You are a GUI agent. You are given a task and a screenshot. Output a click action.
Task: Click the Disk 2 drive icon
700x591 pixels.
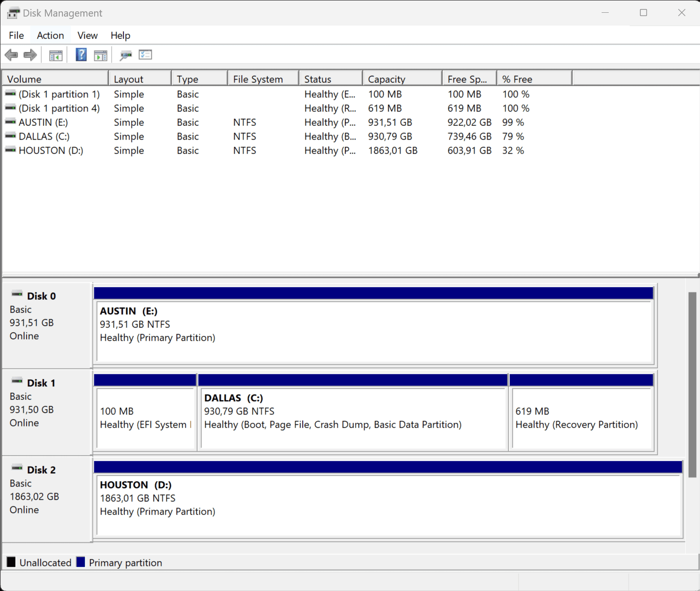coord(17,468)
